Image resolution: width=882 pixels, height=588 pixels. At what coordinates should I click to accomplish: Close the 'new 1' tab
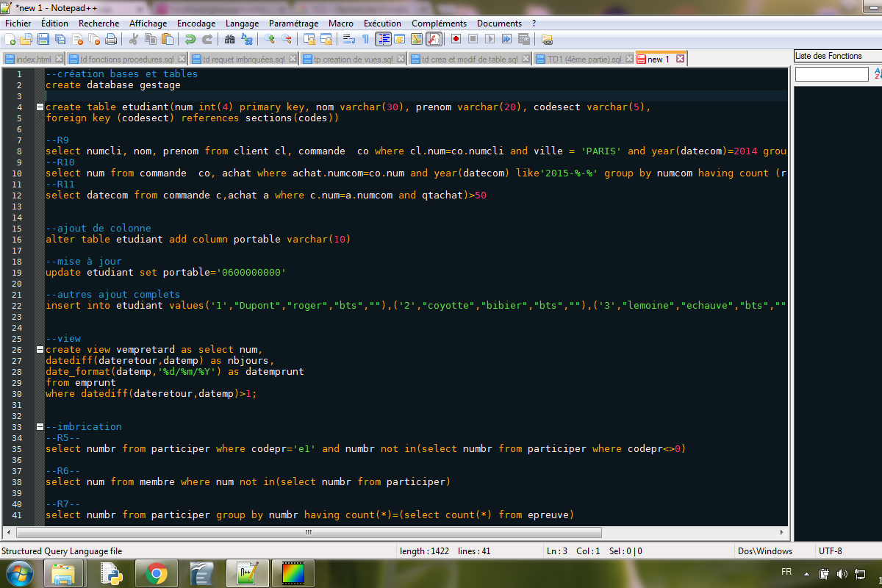[x=680, y=59]
